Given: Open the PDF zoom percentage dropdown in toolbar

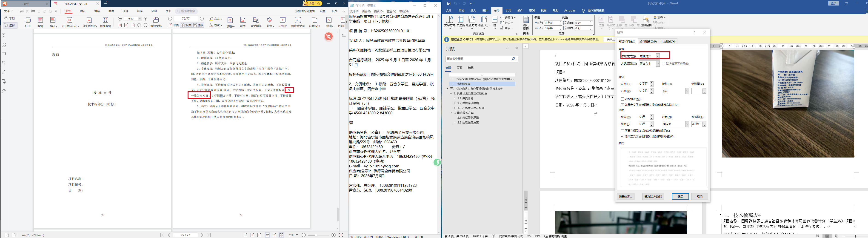Looking at the screenshot, I should [x=140, y=19].
